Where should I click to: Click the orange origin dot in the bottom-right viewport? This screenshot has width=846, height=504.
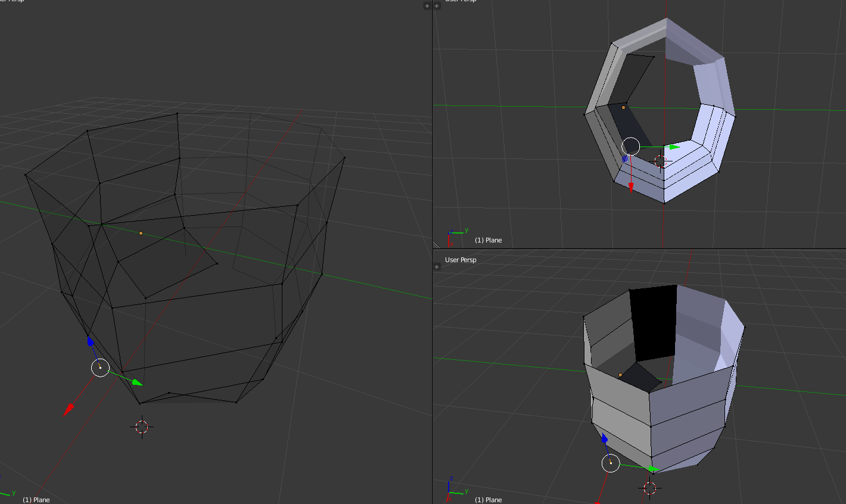pos(620,375)
